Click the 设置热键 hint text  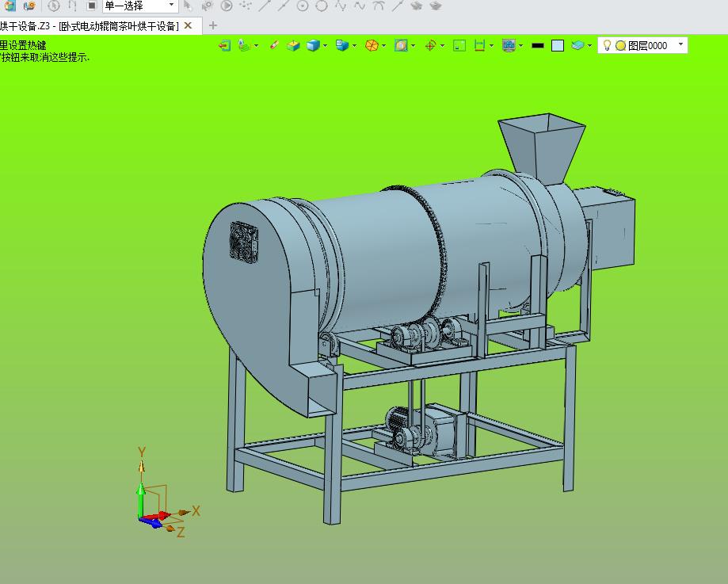[28, 45]
